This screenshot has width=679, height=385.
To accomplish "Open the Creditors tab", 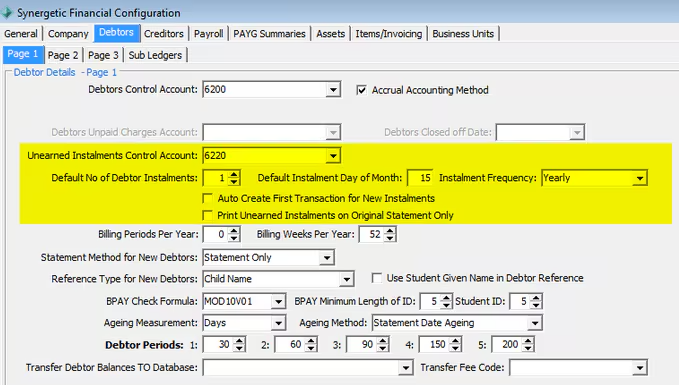I will click(164, 34).
